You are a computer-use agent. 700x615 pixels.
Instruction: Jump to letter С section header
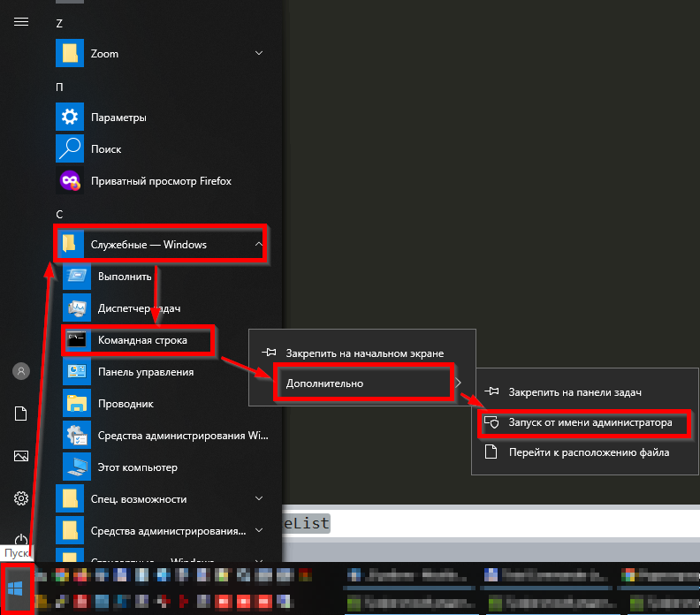point(59,215)
